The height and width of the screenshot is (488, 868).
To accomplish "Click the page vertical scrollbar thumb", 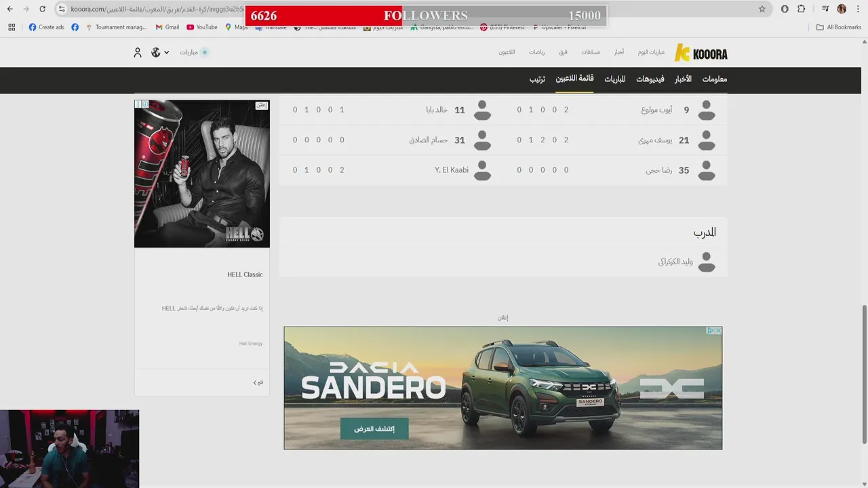I will tap(863, 374).
